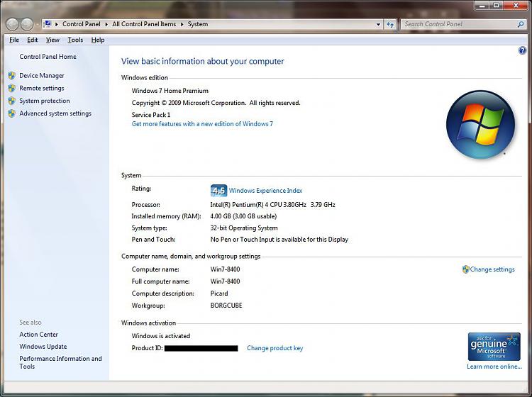Click shield icon next to Remote settings
The image size is (532, 397).
12,88
